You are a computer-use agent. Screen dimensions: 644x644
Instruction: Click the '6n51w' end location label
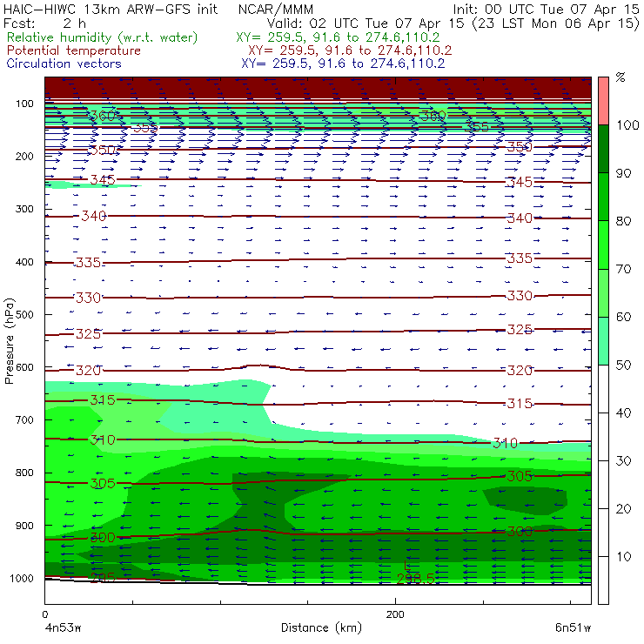click(x=573, y=628)
